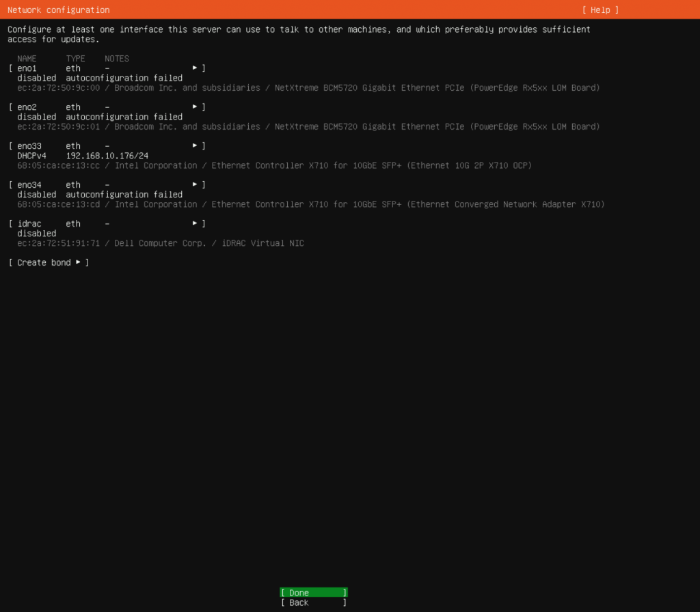Screen dimensions: 700x612
Task: Click the NOTES column header
Action: click(117, 59)
